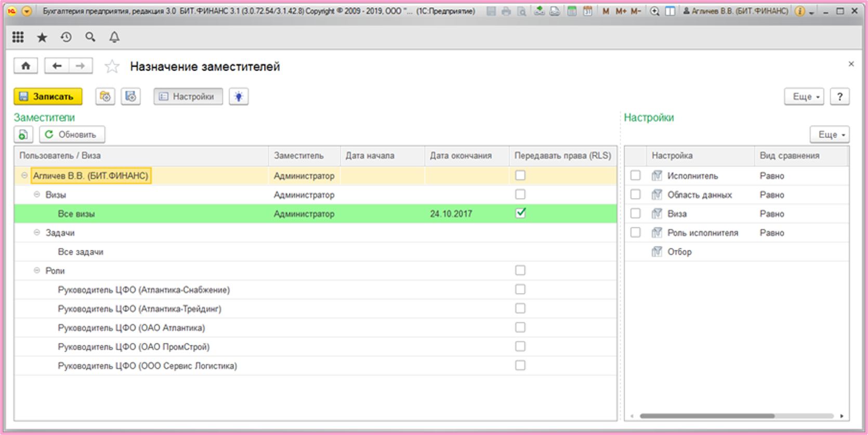Uncheck RLS checkbox for Все визы row
This screenshot has height=435, width=868.
[x=520, y=213]
